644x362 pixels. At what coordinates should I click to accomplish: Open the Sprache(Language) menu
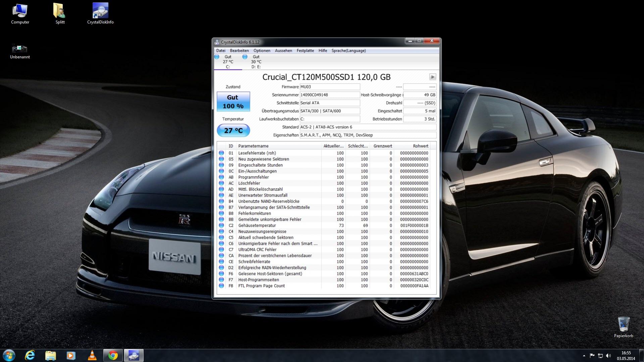pyautogui.click(x=349, y=51)
